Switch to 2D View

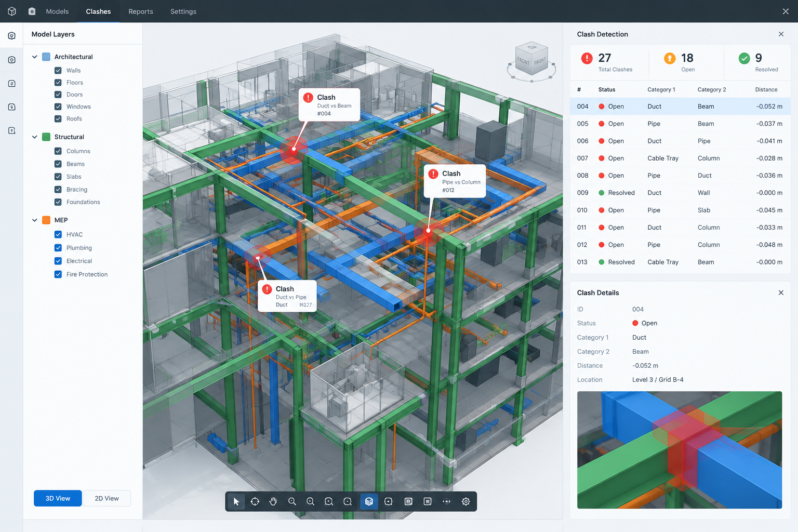click(107, 498)
